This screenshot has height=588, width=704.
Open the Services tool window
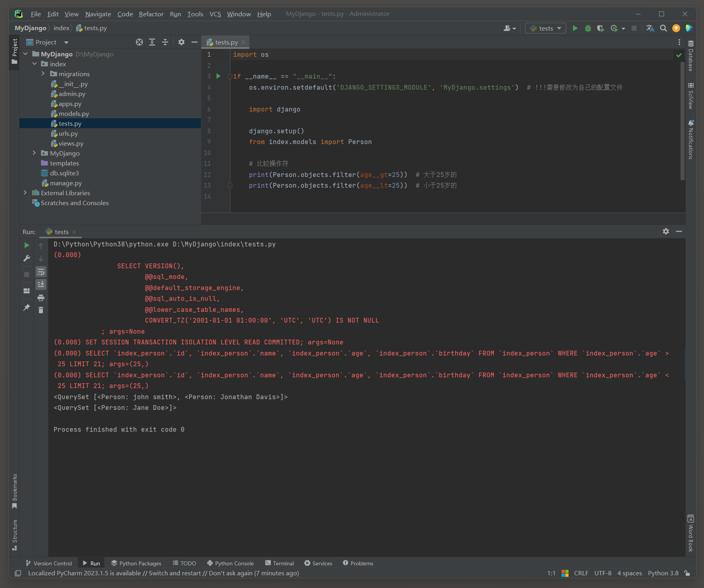[x=318, y=563]
